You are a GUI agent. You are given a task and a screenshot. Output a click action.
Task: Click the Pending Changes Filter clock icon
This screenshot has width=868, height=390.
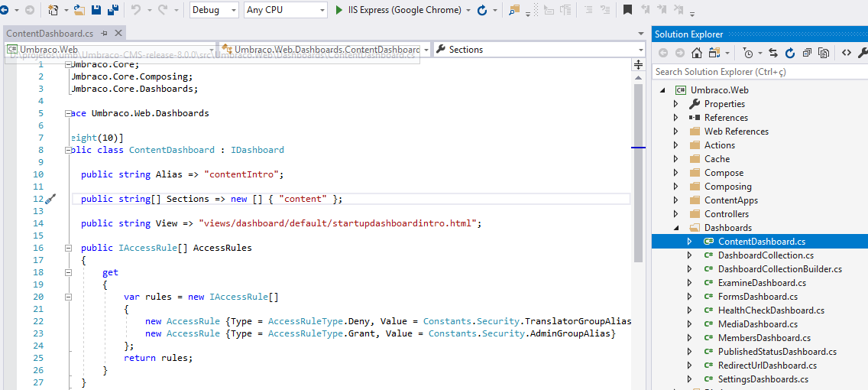click(748, 54)
